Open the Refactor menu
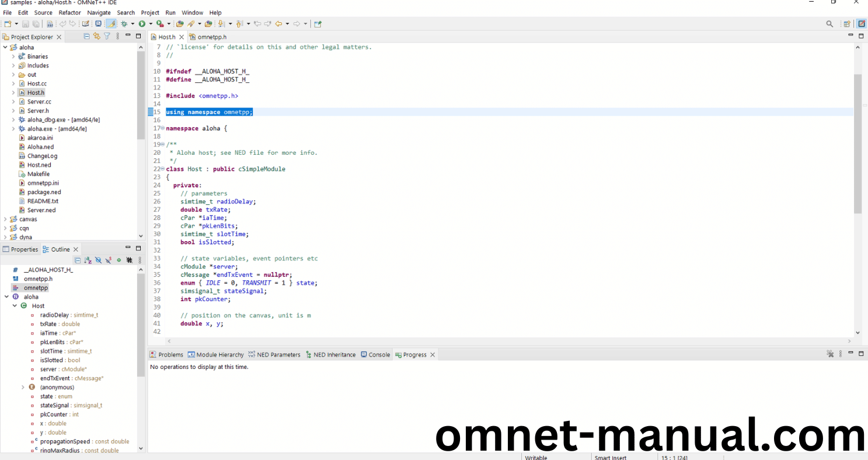Image resolution: width=868 pixels, height=460 pixels. pyautogui.click(x=69, y=12)
